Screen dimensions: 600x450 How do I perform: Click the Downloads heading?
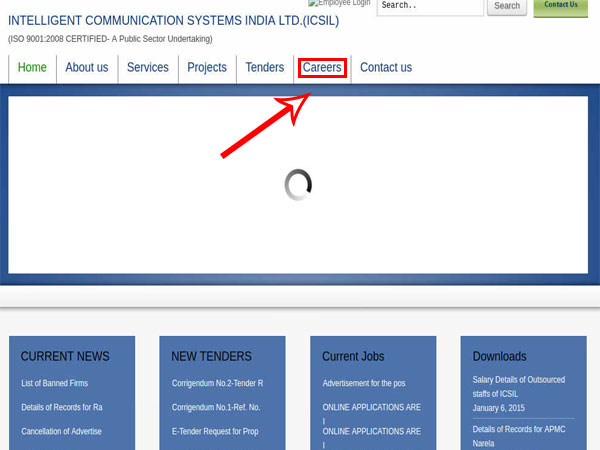(x=500, y=356)
